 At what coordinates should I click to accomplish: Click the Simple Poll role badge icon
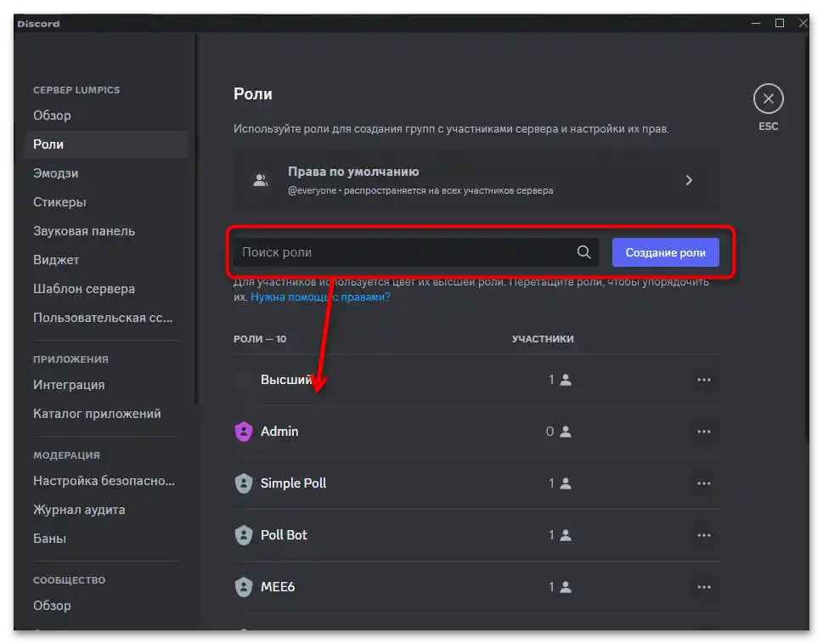[243, 483]
